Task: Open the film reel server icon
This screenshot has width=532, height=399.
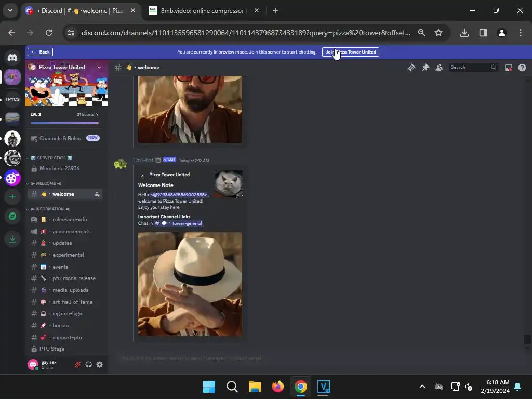Action: point(12,178)
